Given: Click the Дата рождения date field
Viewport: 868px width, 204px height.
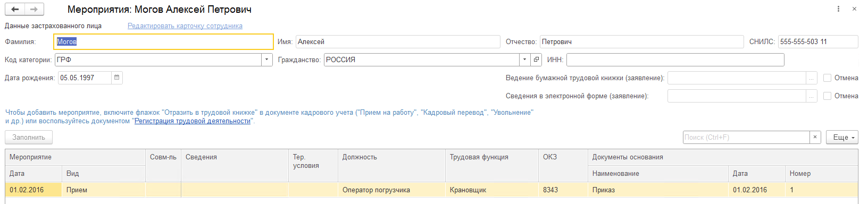Looking at the screenshot, I should 85,78.
